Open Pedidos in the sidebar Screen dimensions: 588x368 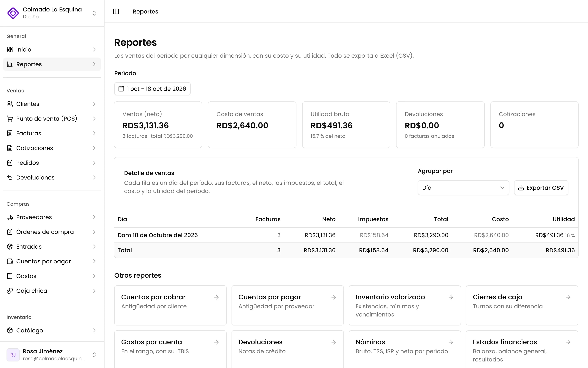(x=52, y=163)
